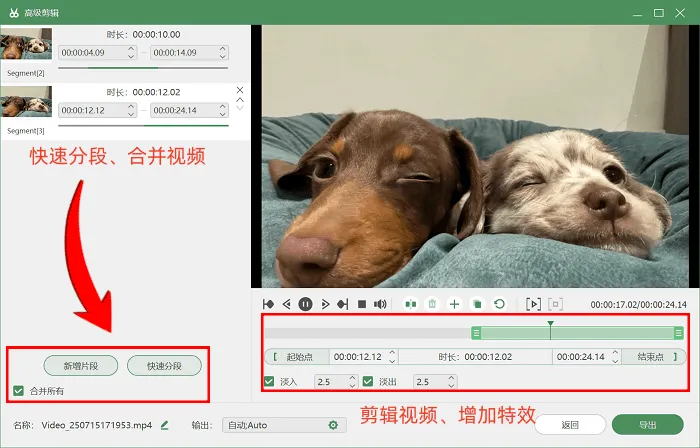Maximize the 高级剪辑 window
The width and height of the screenshot is (700, 448).
tap(658, 13)
